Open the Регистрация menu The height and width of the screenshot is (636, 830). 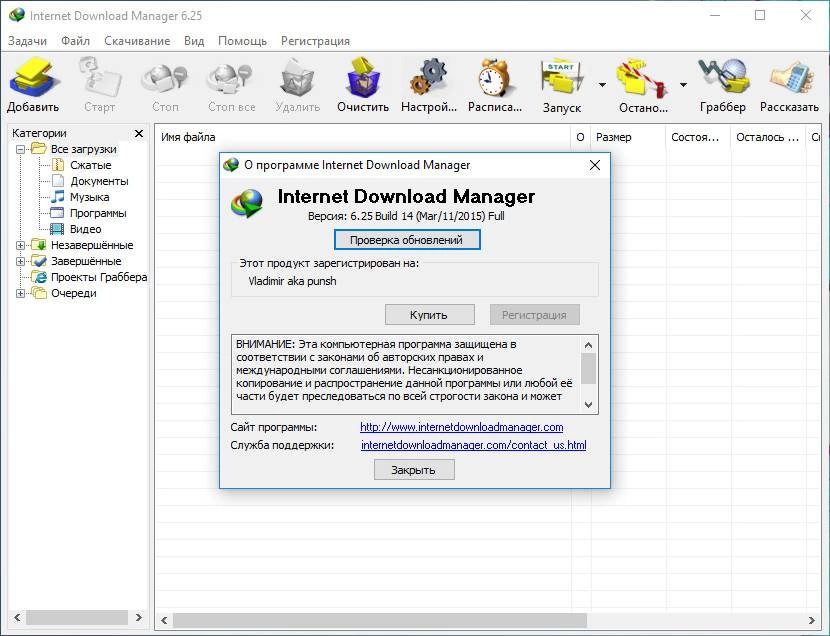point(315,41)
